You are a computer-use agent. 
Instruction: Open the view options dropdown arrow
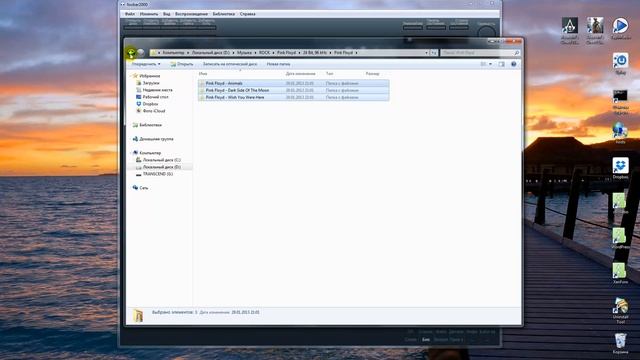(x=490, y=64)
